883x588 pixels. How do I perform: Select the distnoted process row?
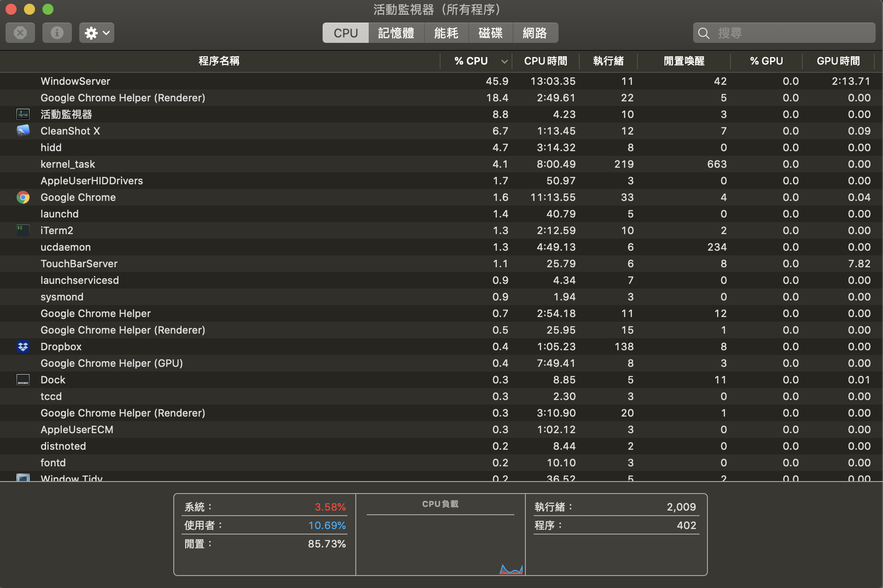441,446
